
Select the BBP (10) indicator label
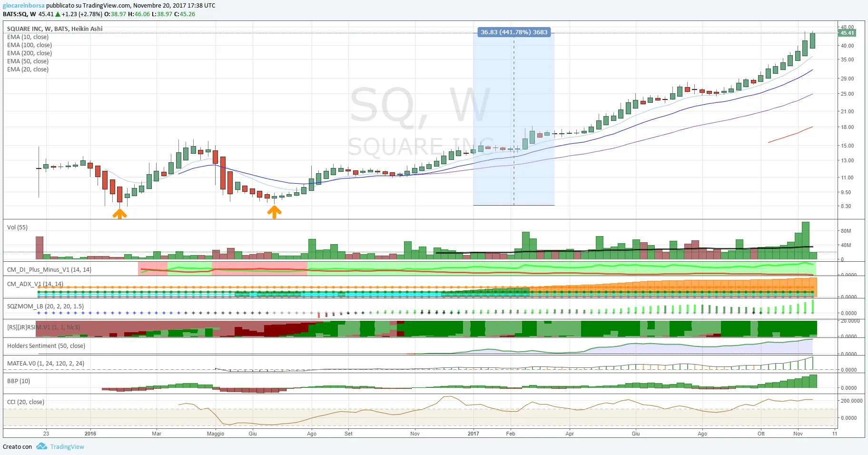[19, 381]
